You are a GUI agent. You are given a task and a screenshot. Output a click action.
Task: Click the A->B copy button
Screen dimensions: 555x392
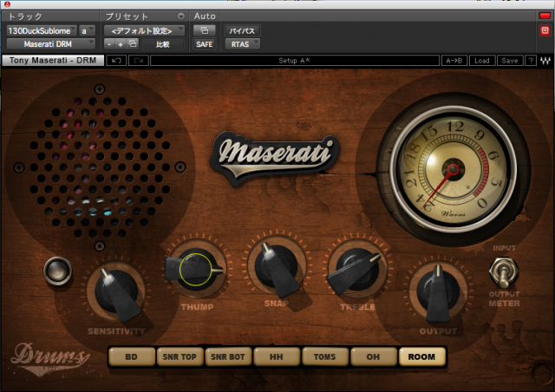(x=454, y=61)
